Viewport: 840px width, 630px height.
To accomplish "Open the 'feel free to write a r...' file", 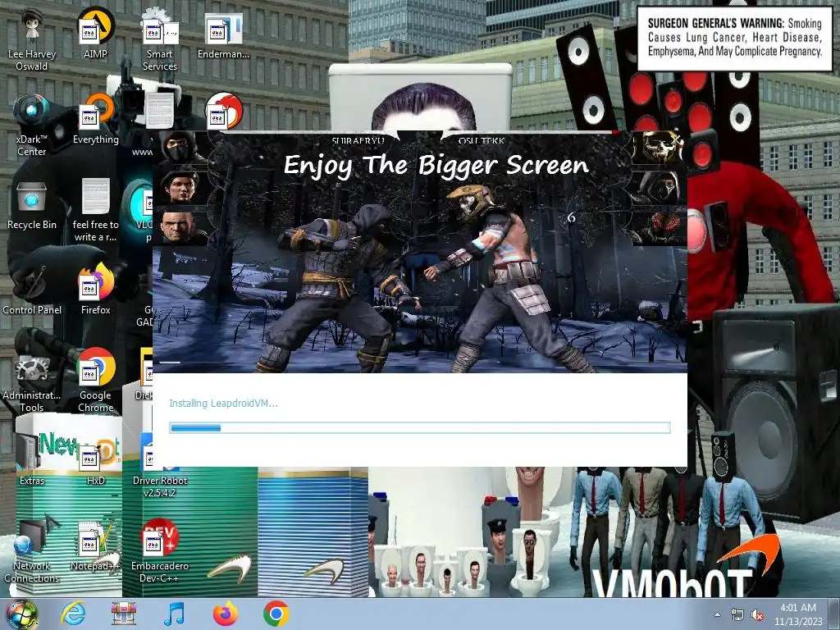I will click(x=95, y=211).
